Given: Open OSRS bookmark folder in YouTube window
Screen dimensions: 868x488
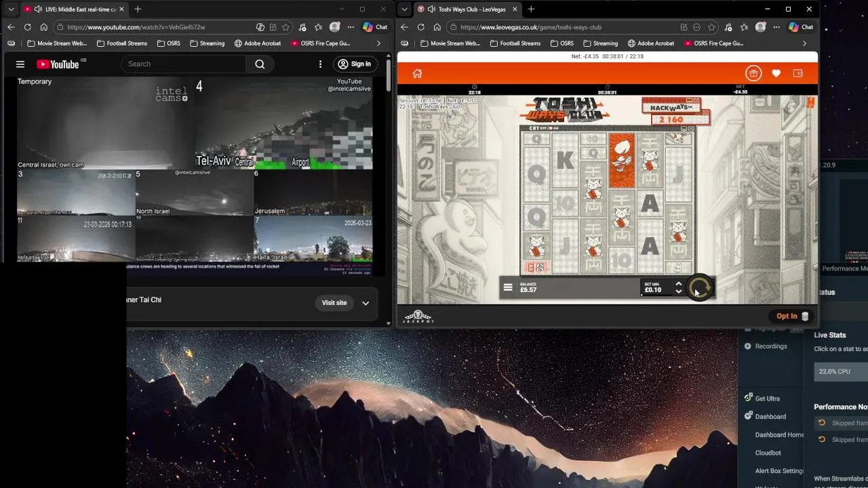Looking at the screenshot, I should (168, 43).
